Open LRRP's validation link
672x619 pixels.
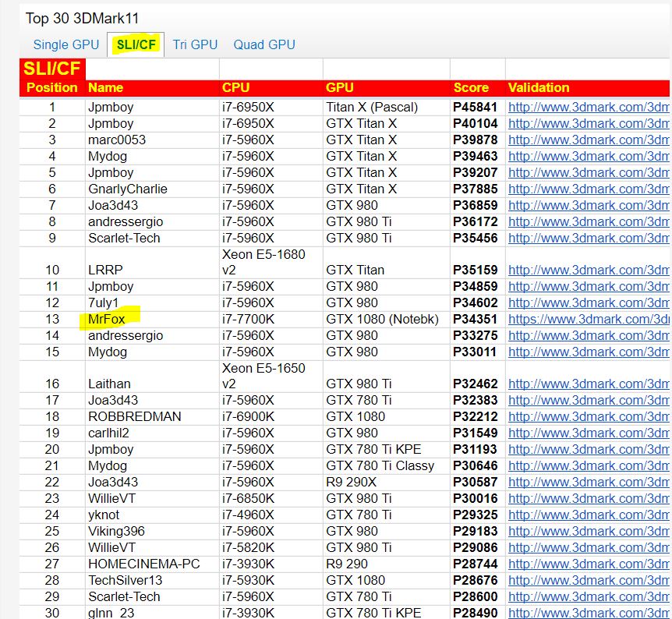click(589, 270)
